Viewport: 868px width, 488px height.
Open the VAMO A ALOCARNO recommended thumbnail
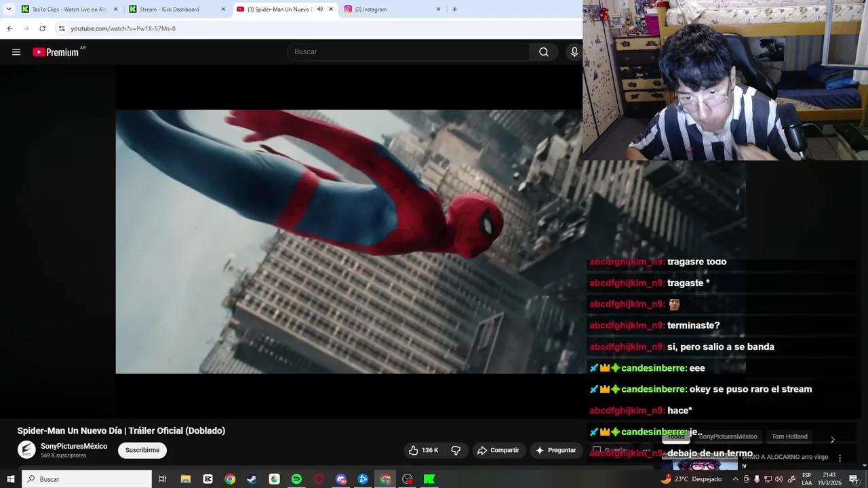(x=700, y=462)
